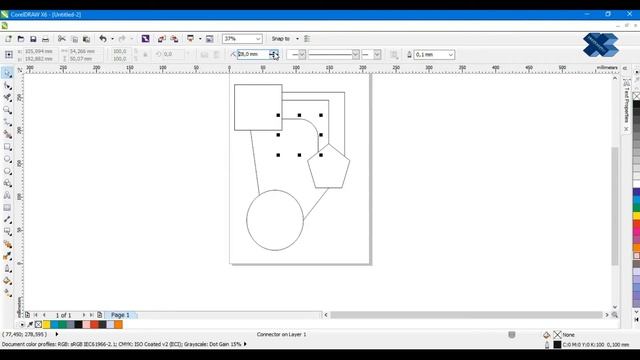
Task: Save the document using the Save icon
Action: tap(33, 39)
